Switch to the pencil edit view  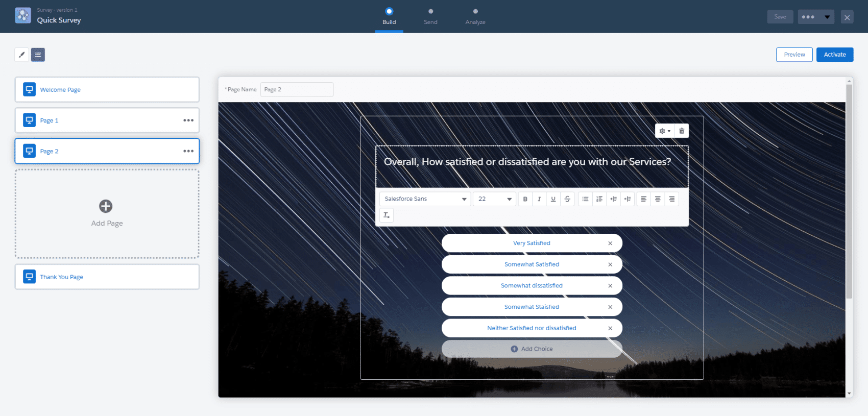tap(21, 55)
